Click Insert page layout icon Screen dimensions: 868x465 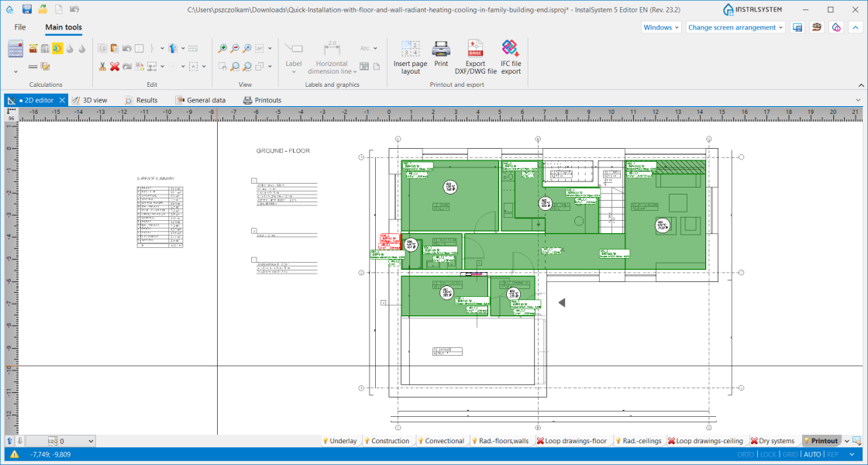pyautogui.click(x=410, y=57)
